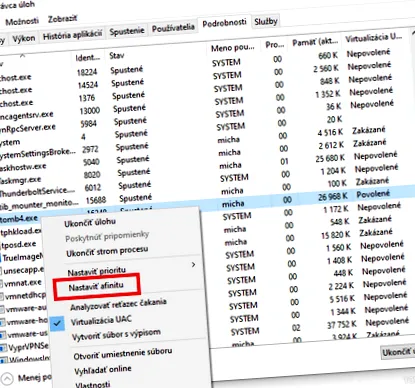Select the unsecapp.e process row
The height and width of the screenshot is (388, 415).
coord(24,270)
